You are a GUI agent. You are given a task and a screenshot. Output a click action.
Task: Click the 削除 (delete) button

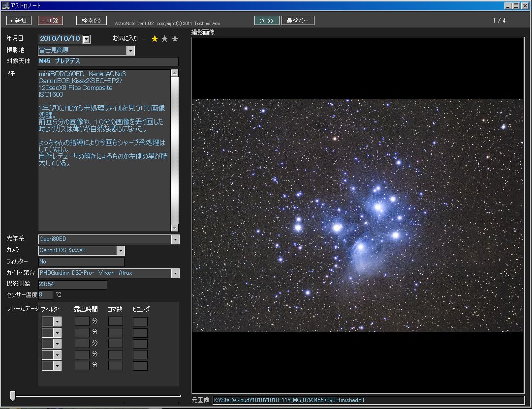50,20
